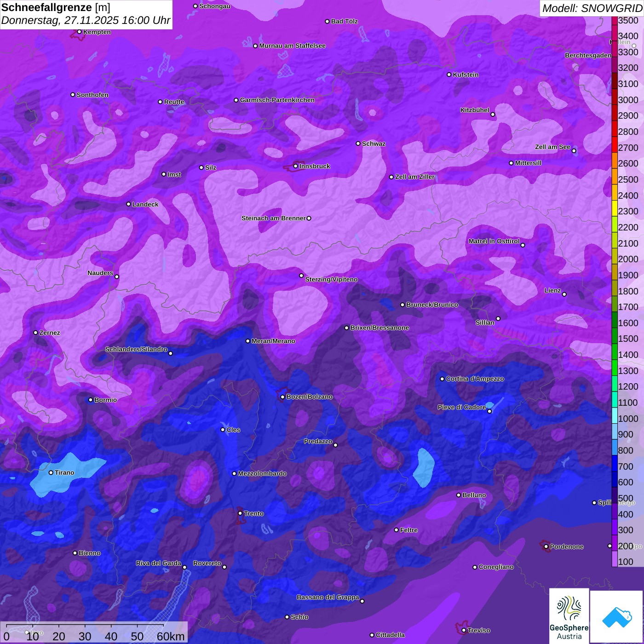
Task: Click the Meran/Merano label
Action: [273, 341]
